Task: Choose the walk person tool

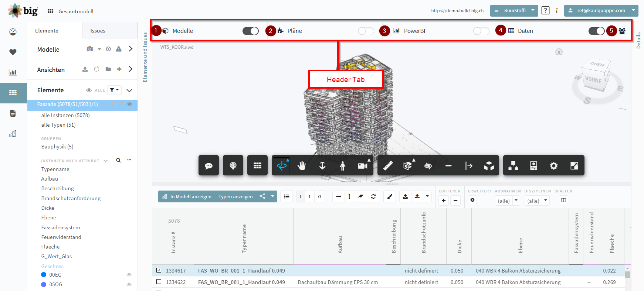Action: click(343, 166)
